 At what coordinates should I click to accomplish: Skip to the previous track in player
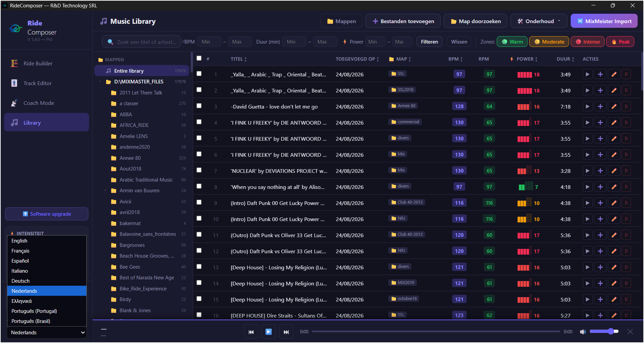click(x=251, y=332)
